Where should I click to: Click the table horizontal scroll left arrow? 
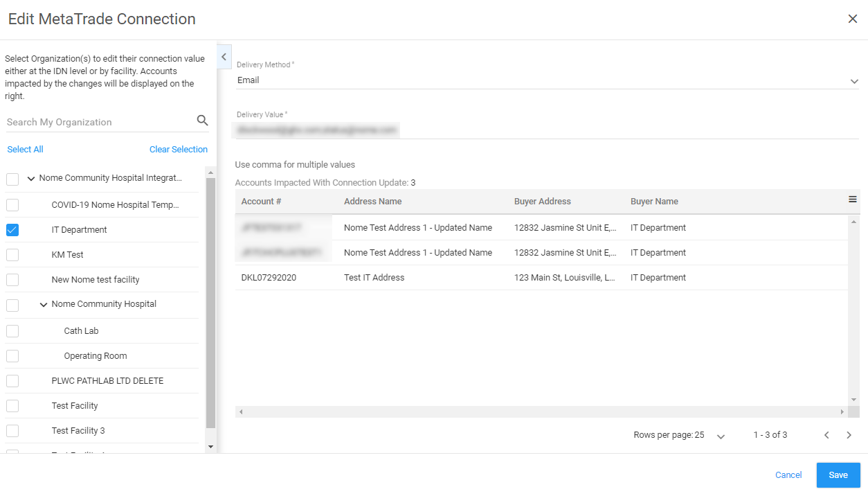[x=241, y=411]
